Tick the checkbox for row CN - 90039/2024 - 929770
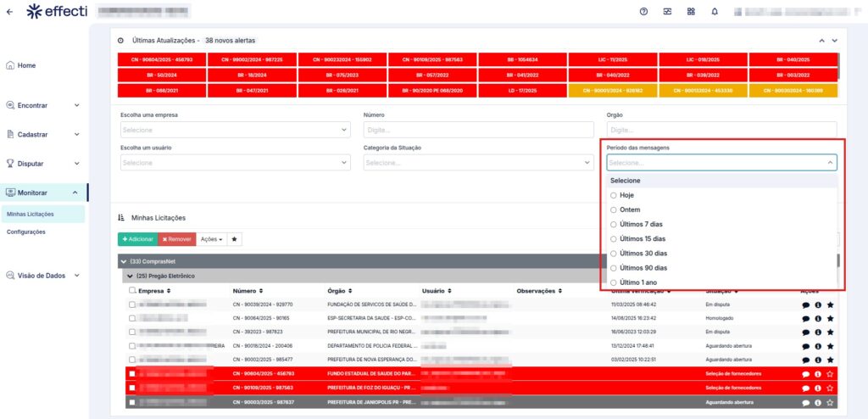The height and width of the screenshot is (419, 868). [131, 304]
